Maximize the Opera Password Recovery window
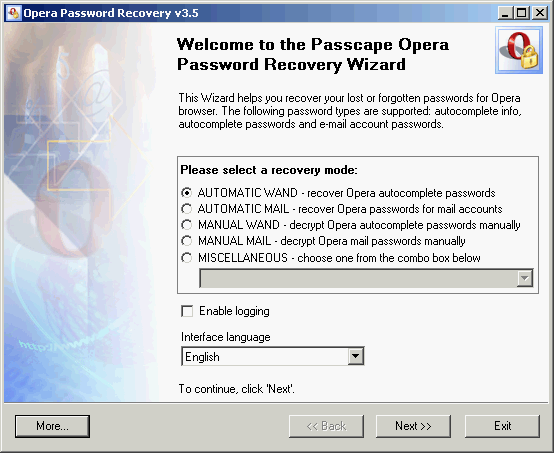 [521, 13]
